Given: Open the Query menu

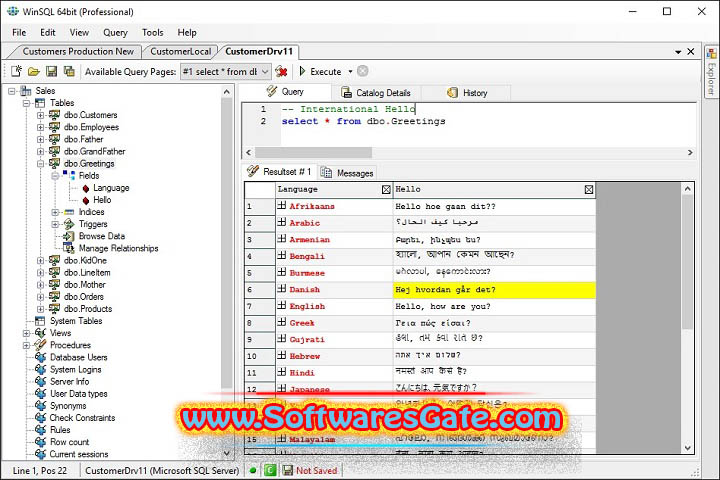Looking at the screenshot, I should pyautogui.click(x=115, y=32).
